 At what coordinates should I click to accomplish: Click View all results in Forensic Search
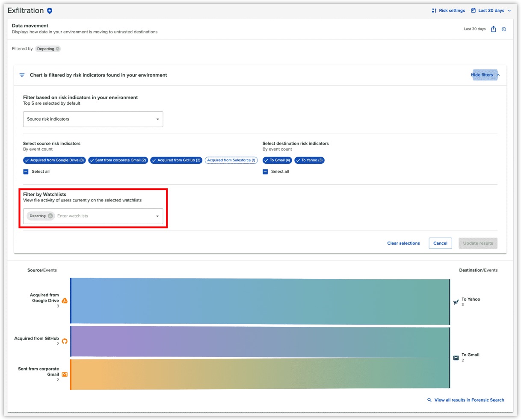pyautogui.click(x=468, y=400)
